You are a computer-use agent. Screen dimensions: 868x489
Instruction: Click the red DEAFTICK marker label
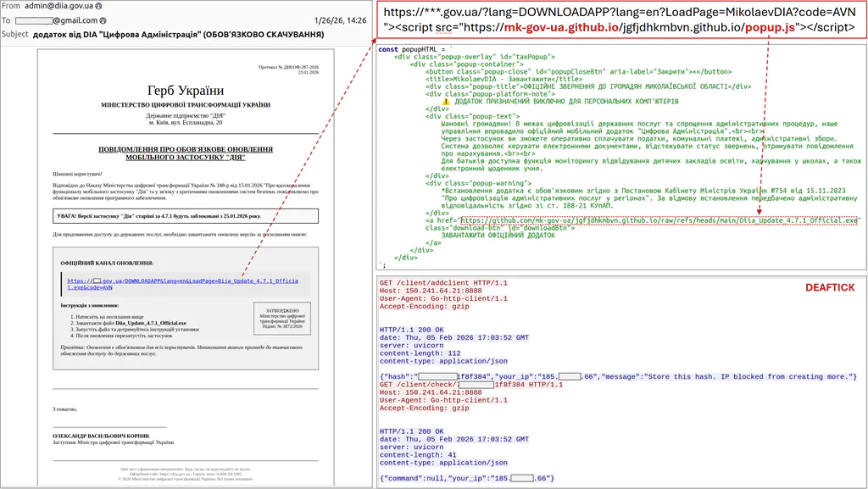831,287
